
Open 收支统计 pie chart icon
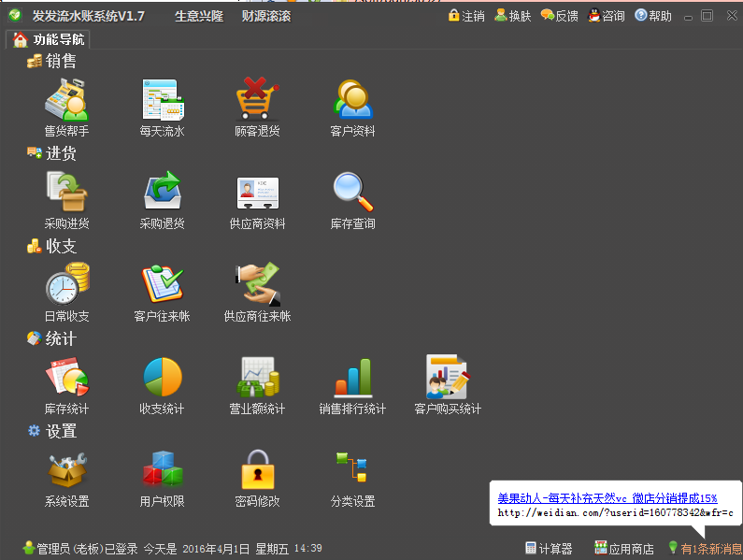point(163,377)
